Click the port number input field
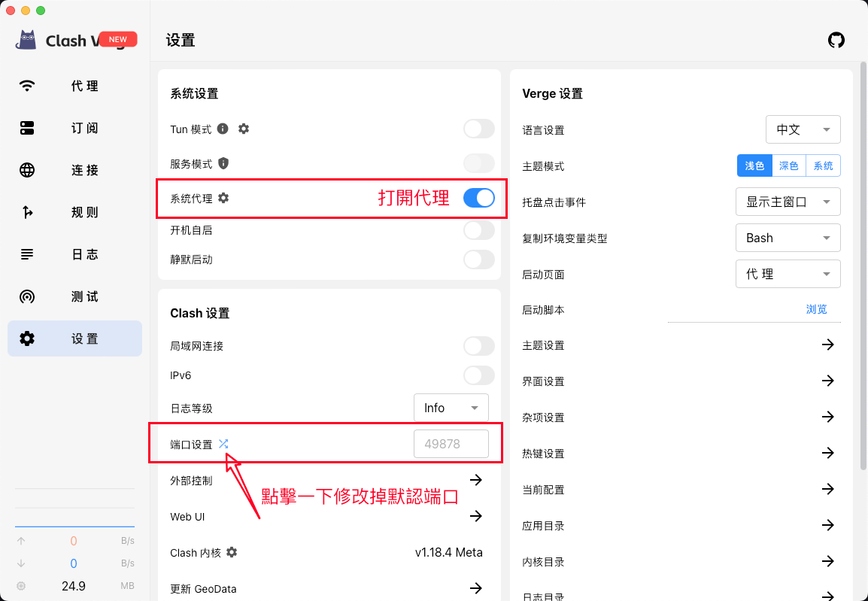868x601 pixels. (x=451, y=444)
